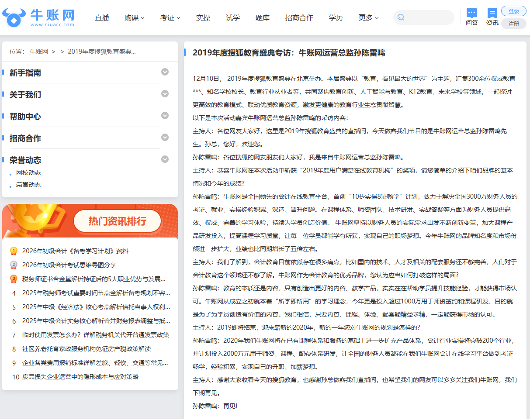Viewport: 530px width, 420px height.
Task: Go to the 直播 nav item
Action: tap(102, 17)
